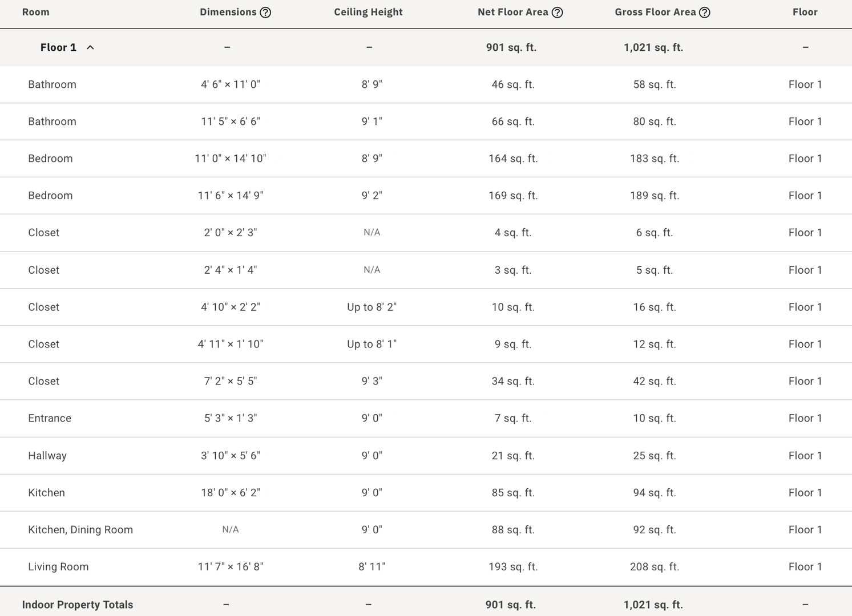Screen dimensions: 852x616
Task: Select the Entrance row
Action: 426,418
